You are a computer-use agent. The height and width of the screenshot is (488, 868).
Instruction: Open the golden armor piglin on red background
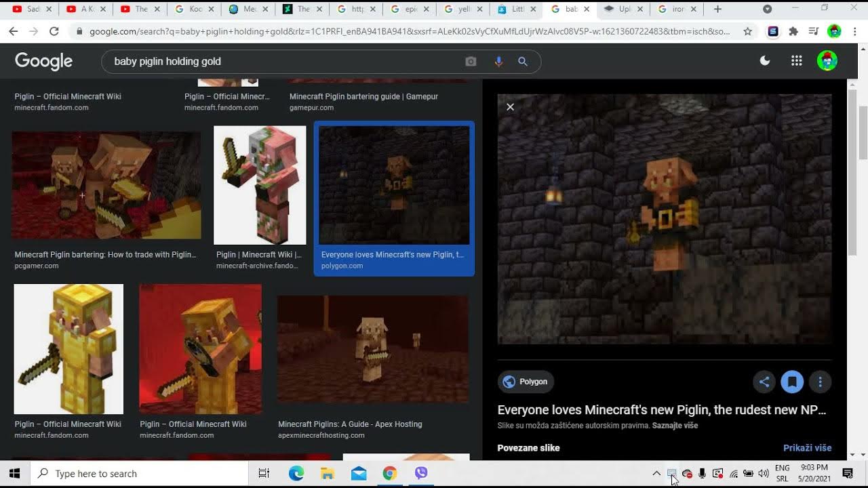coord(200,349)
